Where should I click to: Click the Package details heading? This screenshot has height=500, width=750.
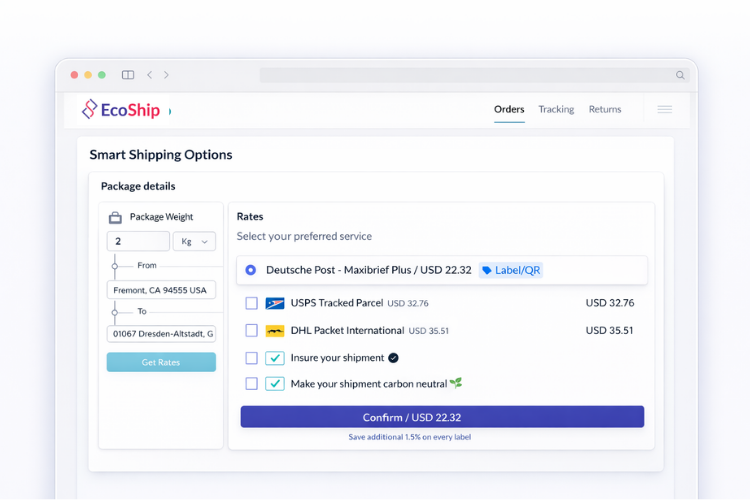coord(138,186)
